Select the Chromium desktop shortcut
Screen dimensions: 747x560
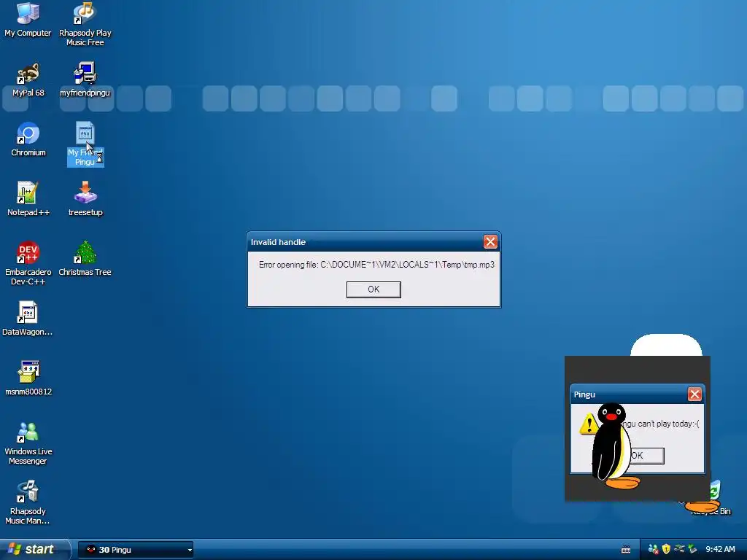point(28,139)
